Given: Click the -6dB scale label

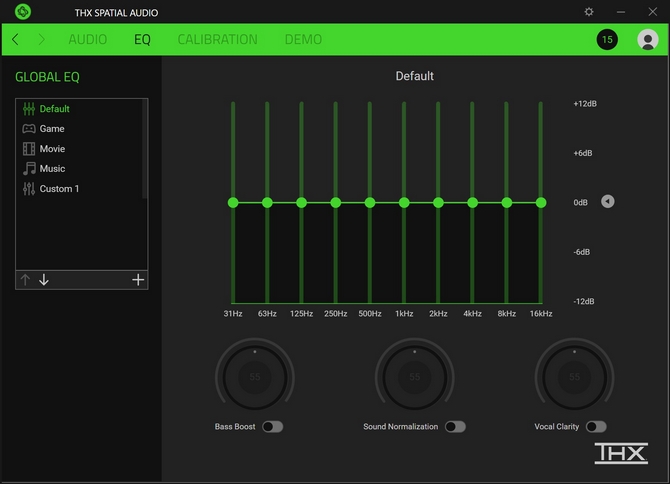Looking at the screenshot, I should click(582, 252).
